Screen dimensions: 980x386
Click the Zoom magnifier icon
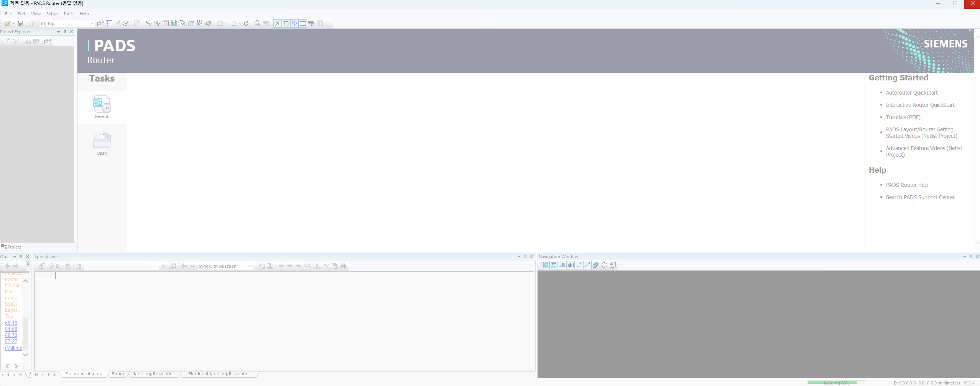click(257, 23)
